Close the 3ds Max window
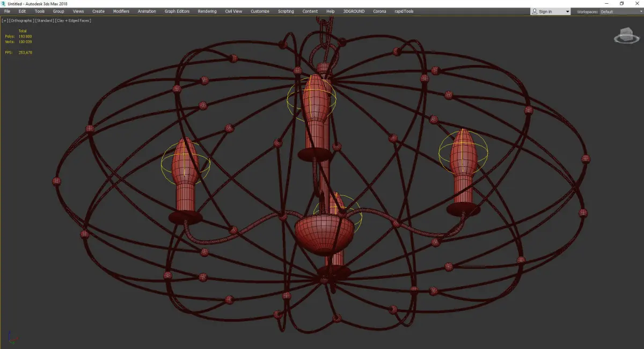The height and width of the screenshot is (349, 644). (636, 4)
